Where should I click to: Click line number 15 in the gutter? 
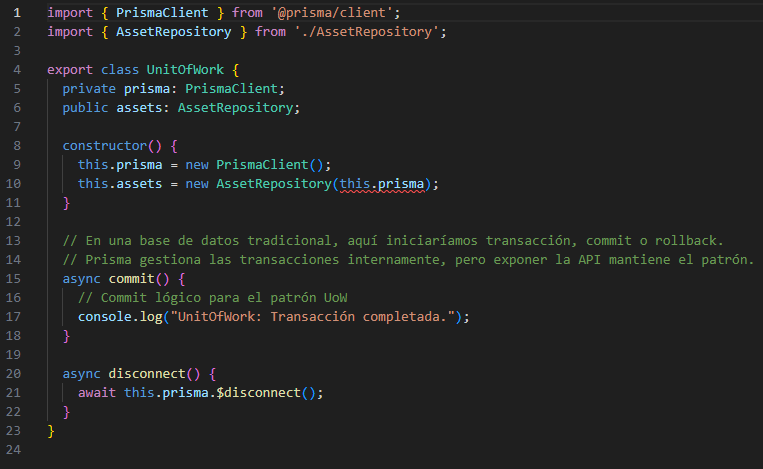[13, 278]
